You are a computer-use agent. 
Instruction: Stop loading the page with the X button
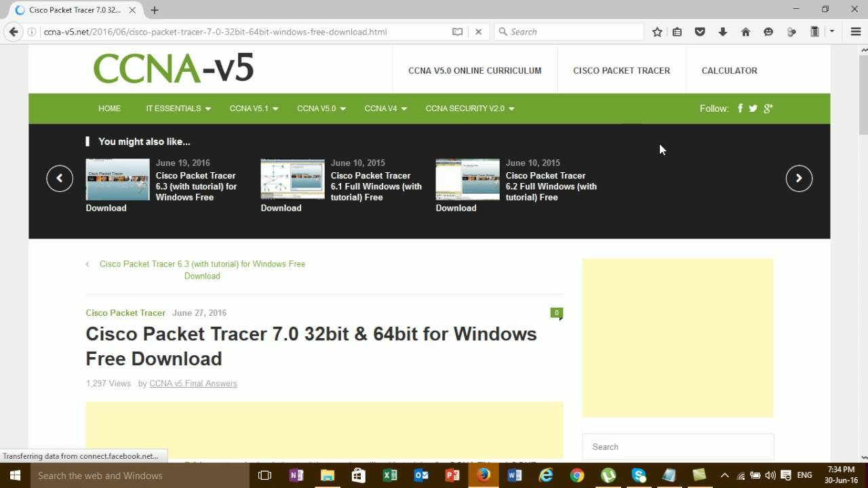tap(478, 32)
